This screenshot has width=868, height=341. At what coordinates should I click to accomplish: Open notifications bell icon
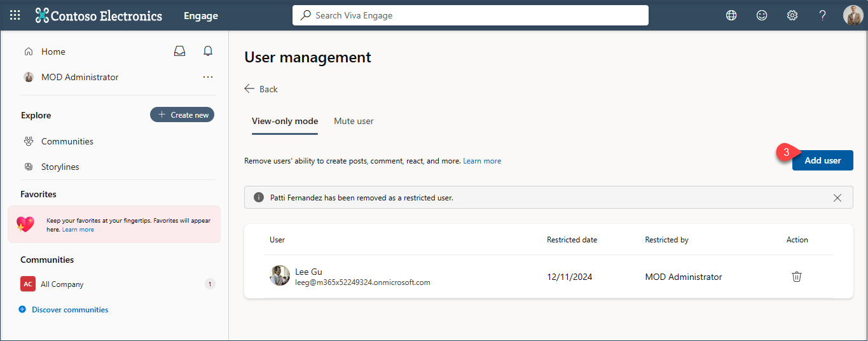208,52
